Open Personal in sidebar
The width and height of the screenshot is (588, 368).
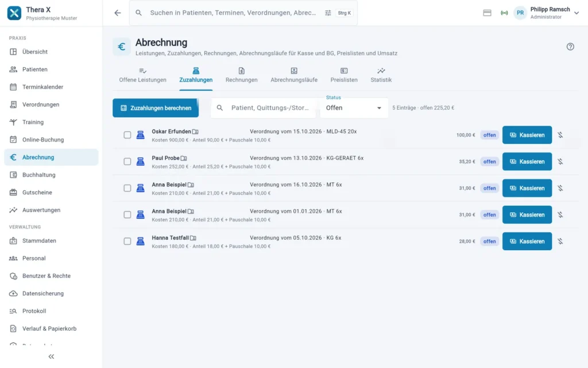(51, 258)
